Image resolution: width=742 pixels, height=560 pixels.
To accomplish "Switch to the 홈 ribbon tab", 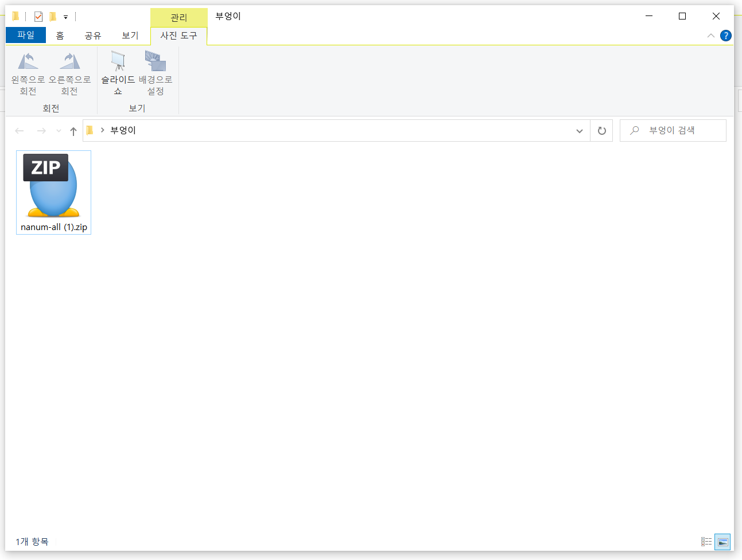I will tap(60, 36).
